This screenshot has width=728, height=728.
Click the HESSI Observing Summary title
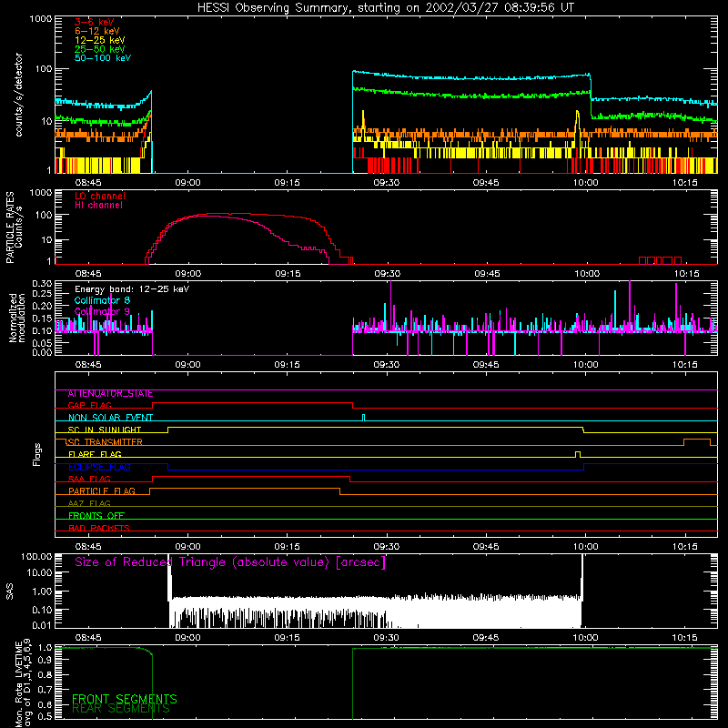[386, 7]
